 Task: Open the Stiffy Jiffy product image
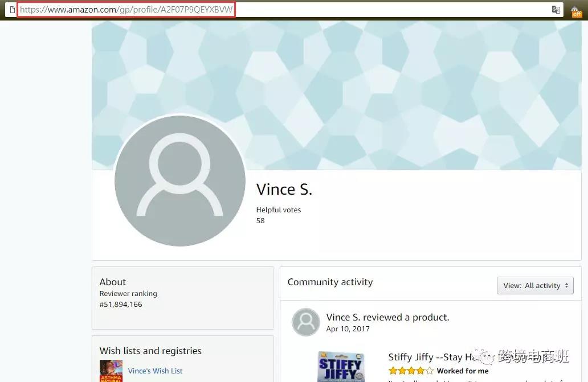340,367
